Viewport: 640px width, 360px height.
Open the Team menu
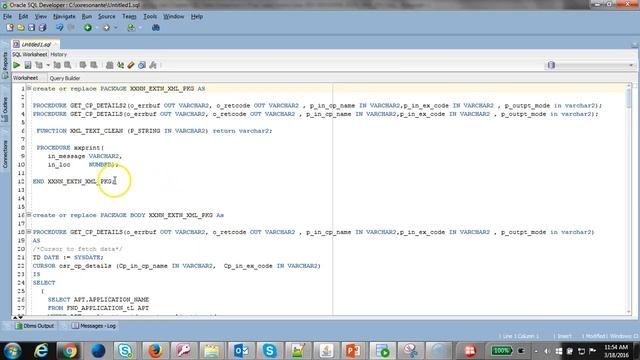(129, 17)
